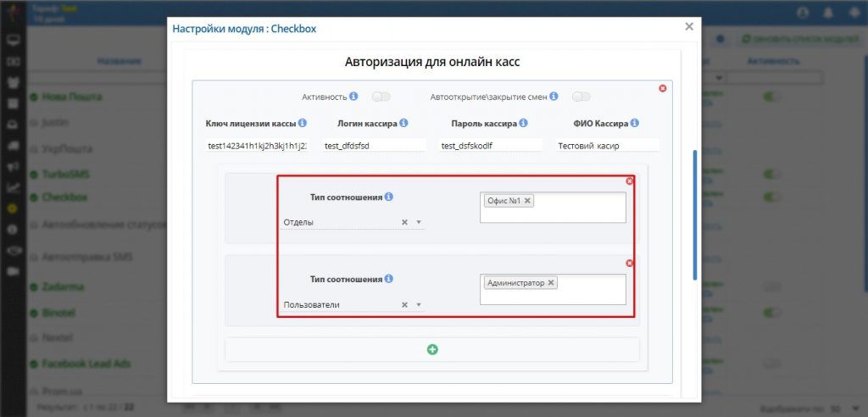Open the info icon for ФИО Кассира
This screenshot has height=417, width=868.
click(x=635, y=123)
